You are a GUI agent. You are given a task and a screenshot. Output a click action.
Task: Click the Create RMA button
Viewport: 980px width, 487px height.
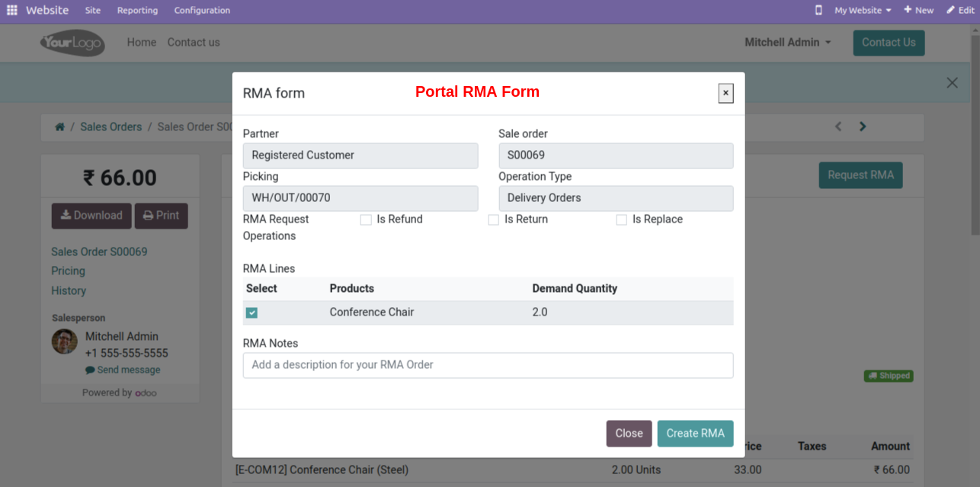695,433
